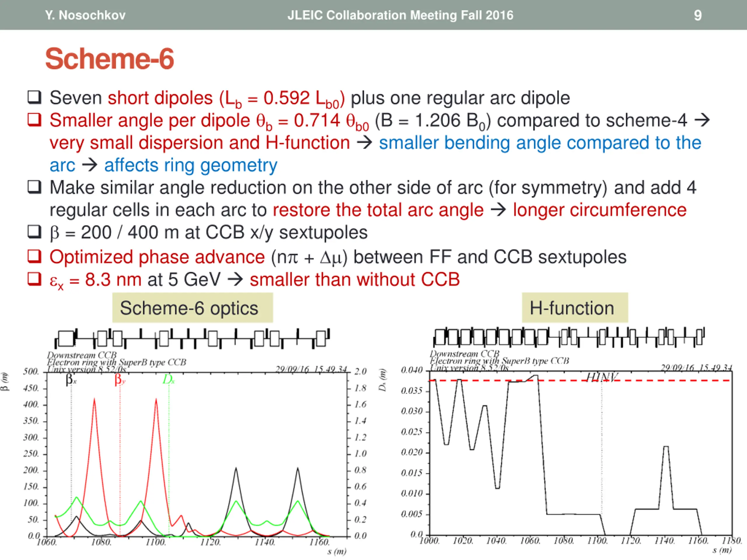
Task: Click the text between FF and CCB sextupoles
Action: point(490,257)
